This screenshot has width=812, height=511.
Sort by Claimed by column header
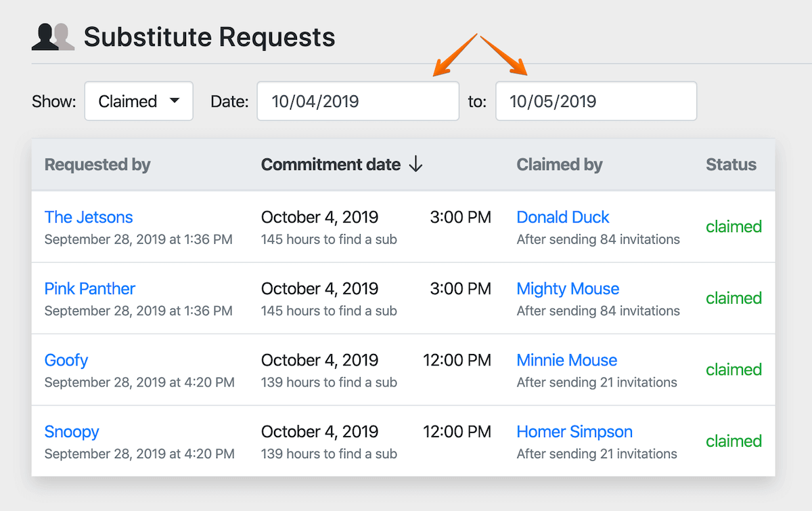[559, 164]
